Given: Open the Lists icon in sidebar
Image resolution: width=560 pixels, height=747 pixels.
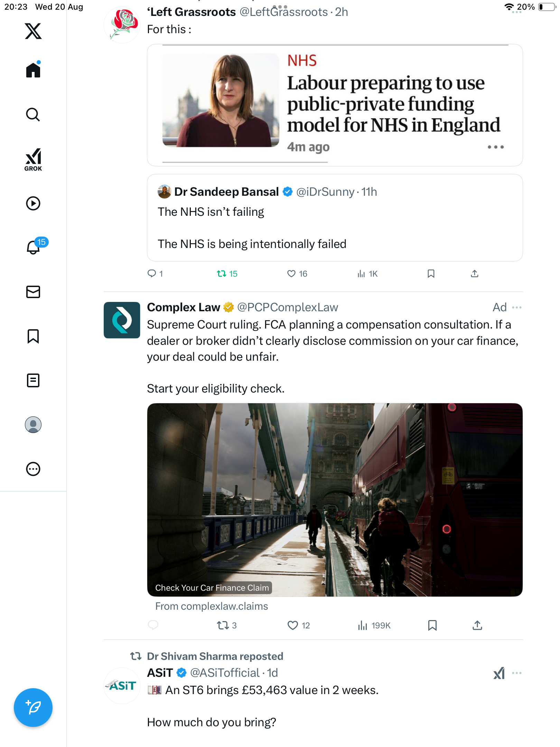Looking at the screenshot, I should tap(33, 380).
